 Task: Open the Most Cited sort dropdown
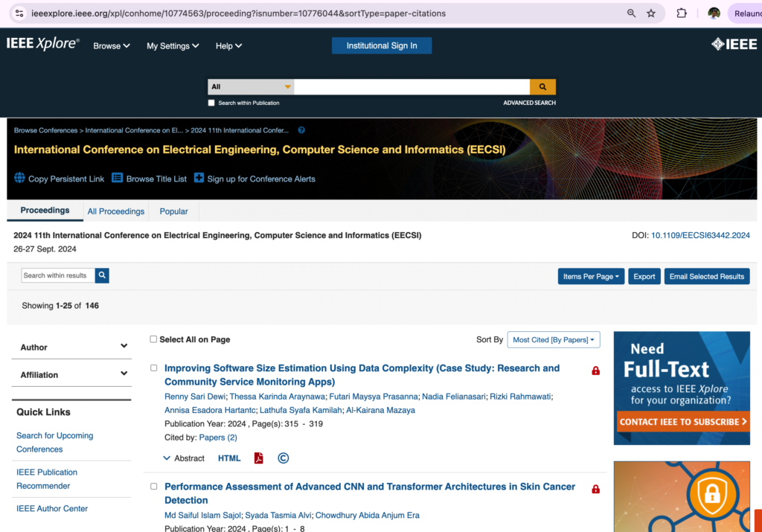(554, 340)
